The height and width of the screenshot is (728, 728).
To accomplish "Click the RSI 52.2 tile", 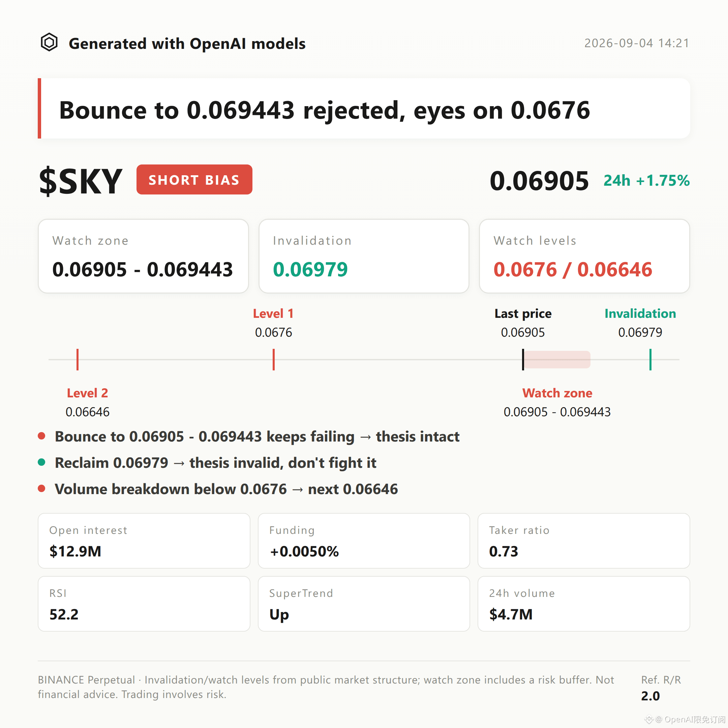I will tap(144, 604).
